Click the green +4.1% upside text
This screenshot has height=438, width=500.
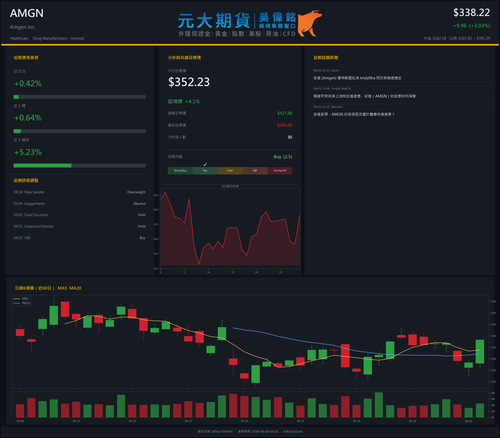point(193,101)
